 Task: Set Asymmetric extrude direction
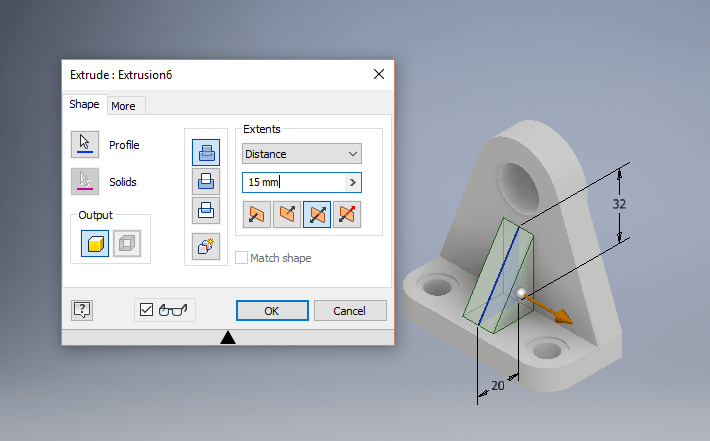[347, 215]
